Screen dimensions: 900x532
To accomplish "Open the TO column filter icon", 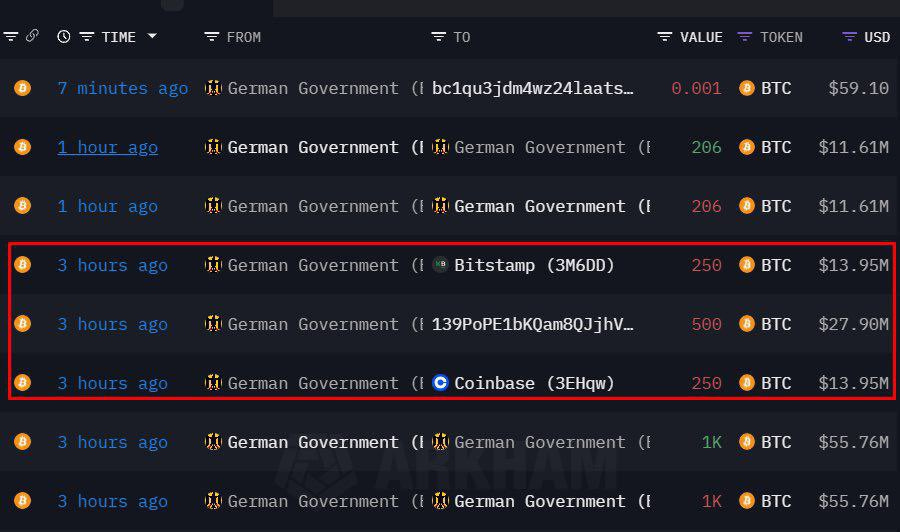I will point(438,37).
